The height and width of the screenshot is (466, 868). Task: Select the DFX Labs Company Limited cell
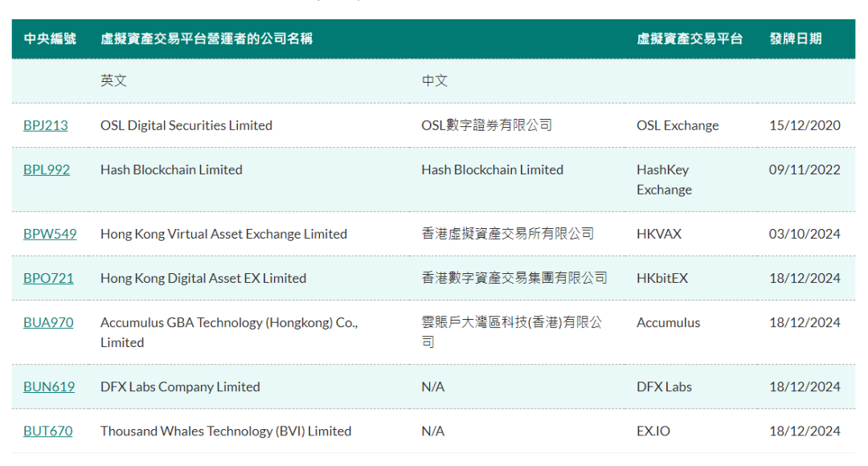coord(180,386)
